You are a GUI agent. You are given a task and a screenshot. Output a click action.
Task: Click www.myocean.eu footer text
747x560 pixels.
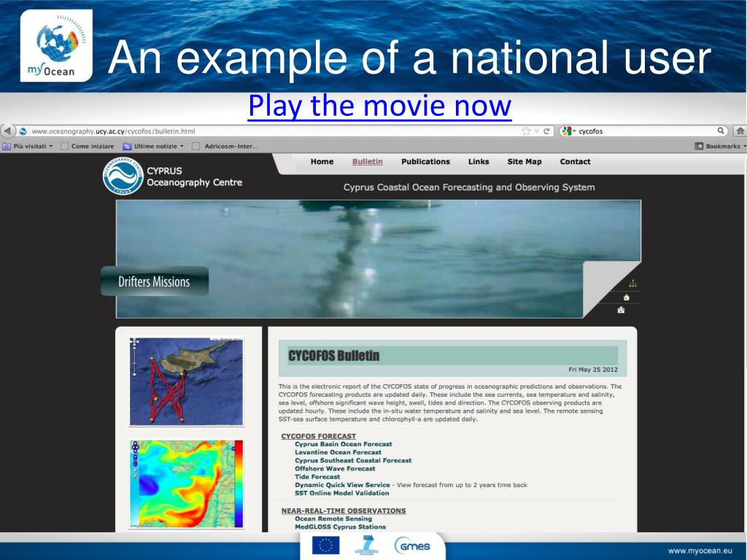[700, 551]
